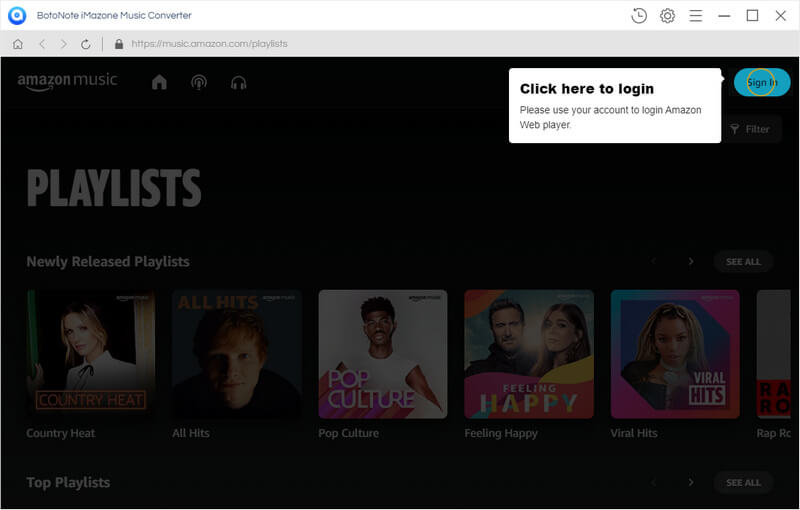This screenshot has width=800, height=510.
Task: Open the Feeling Happy playlist cover
Action: (529, 354)
